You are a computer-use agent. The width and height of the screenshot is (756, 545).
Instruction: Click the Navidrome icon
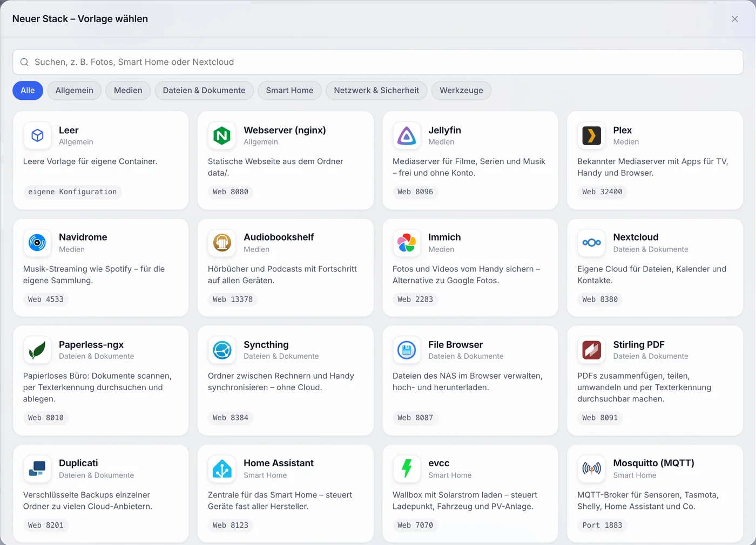click(37, 243)
